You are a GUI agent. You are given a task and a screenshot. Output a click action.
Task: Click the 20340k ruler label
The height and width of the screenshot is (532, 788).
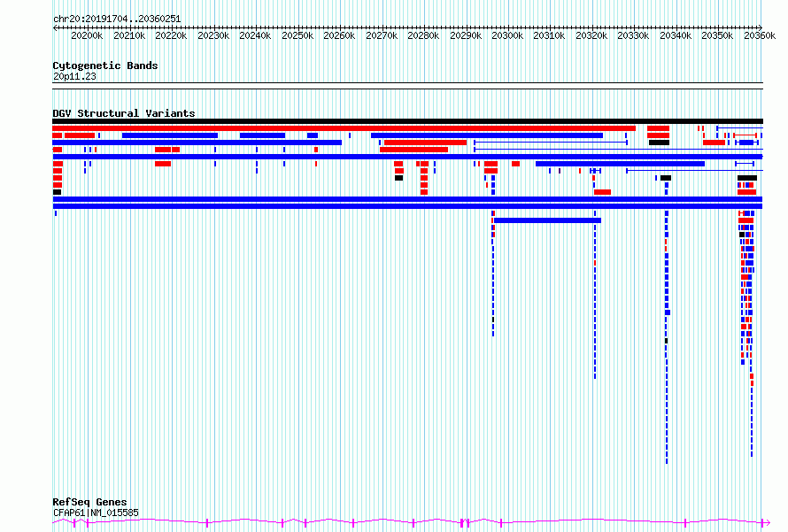(x=676, y=35)
